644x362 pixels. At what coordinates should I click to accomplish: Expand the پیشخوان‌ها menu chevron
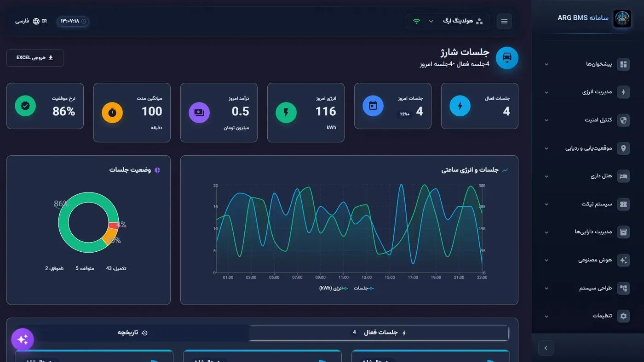coord(546,64)
